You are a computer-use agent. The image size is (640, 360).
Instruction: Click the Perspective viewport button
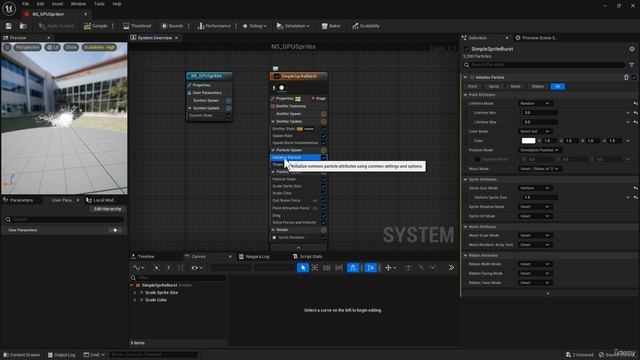(x=28, y=47)
